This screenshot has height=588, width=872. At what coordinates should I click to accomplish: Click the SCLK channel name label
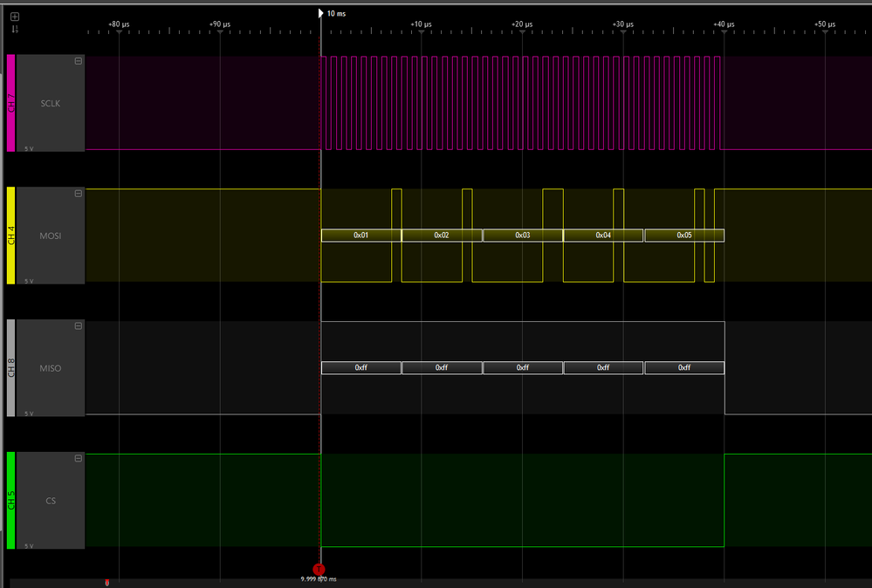tap(49, 103)
